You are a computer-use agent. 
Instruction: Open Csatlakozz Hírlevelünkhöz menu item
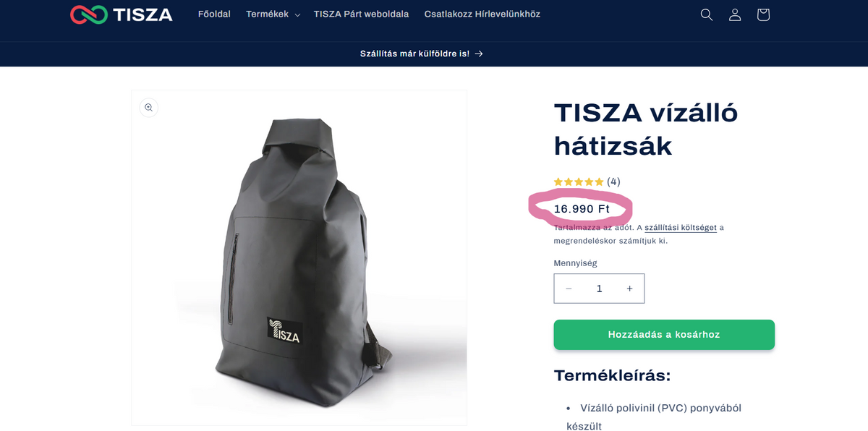[482, 14]
